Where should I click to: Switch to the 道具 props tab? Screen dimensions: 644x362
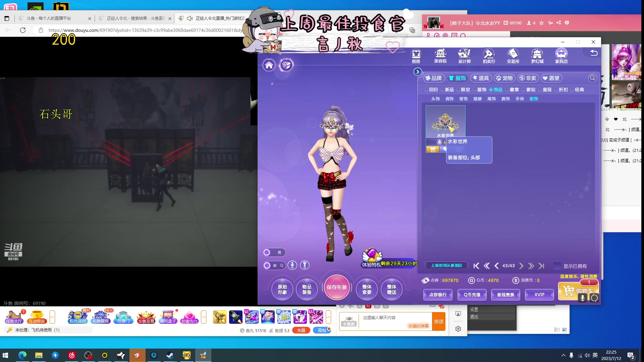click(481, 78)
